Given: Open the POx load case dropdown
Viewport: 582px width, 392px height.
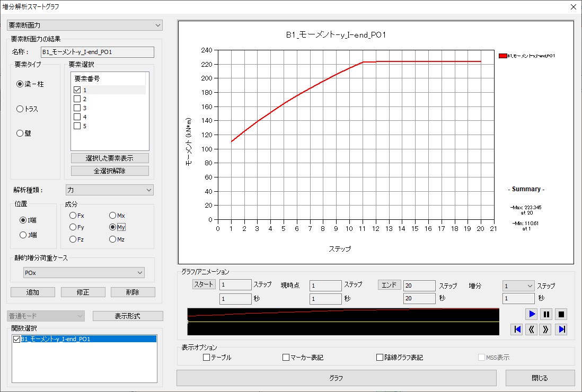Looking at the screenshot, I should (84, 272).
